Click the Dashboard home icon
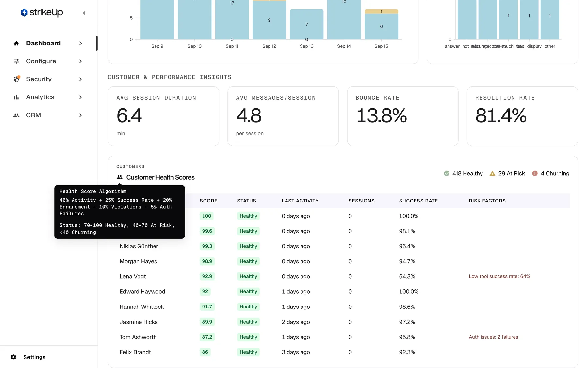 point(16,43)
